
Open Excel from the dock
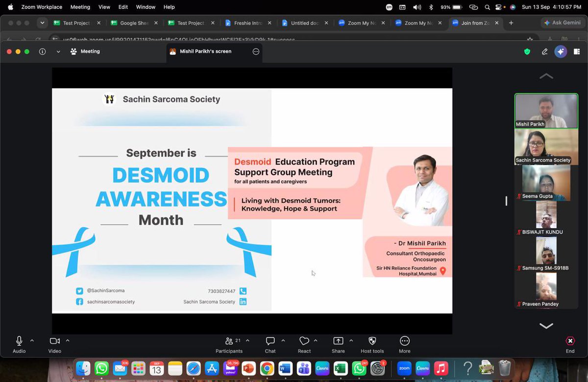pyautogui.click(x=341, y=368)
